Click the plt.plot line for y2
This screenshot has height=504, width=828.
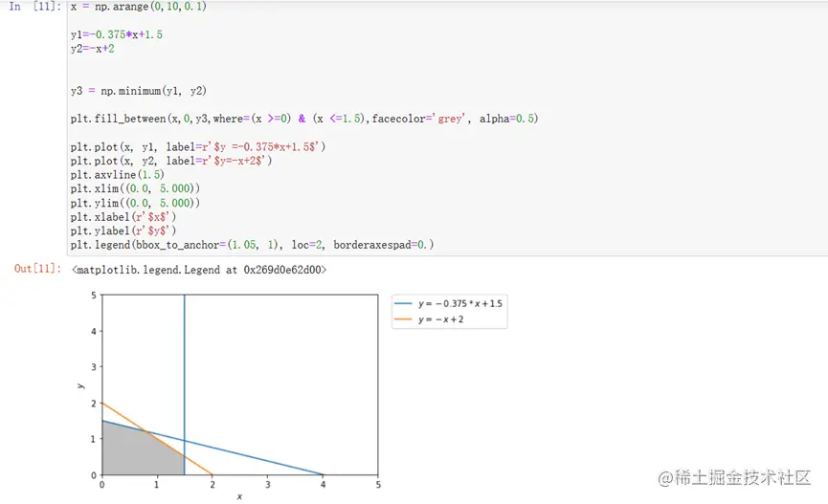click(x=171, y=161)
